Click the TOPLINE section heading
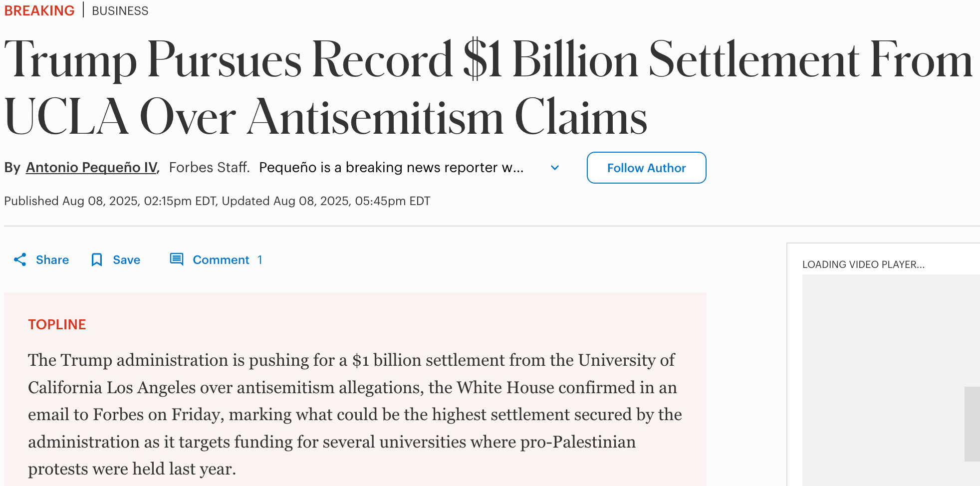Viewport: 980px width, 486px height. point(57,324)
